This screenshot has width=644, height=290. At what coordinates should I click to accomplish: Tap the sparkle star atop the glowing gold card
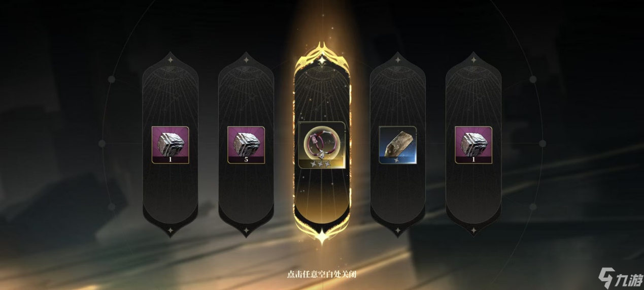point(322,61)
